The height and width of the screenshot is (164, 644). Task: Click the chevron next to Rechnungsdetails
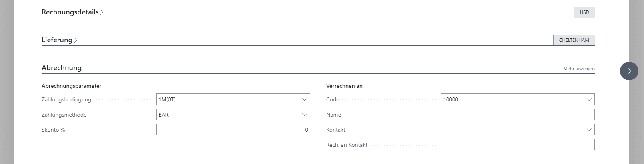(x=102, y=12)
